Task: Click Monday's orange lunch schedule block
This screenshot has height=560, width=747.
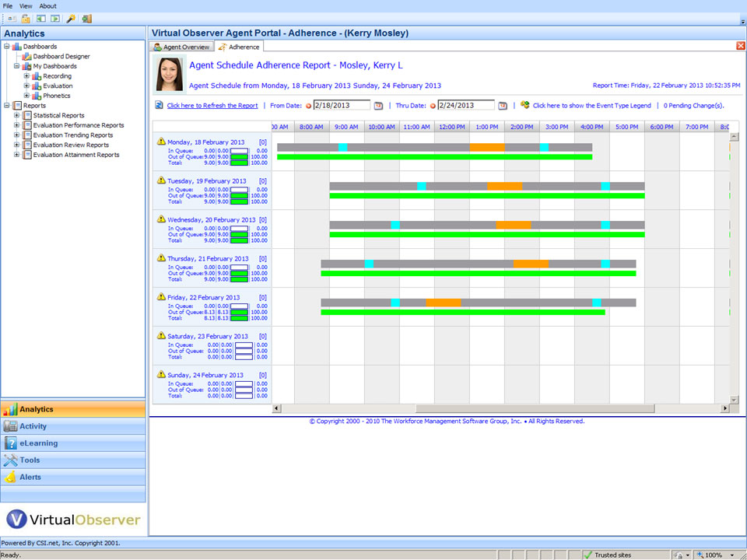Action: click(487, 147)
